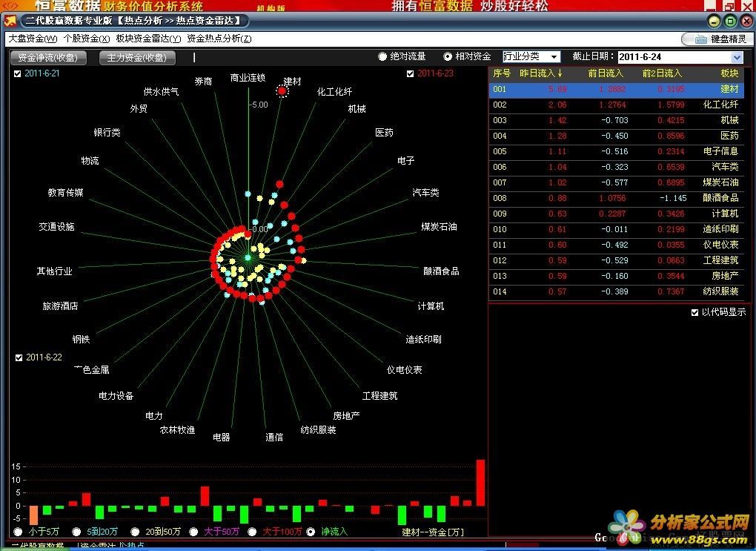Select table row 009 计算机

(x=617, y=214)
